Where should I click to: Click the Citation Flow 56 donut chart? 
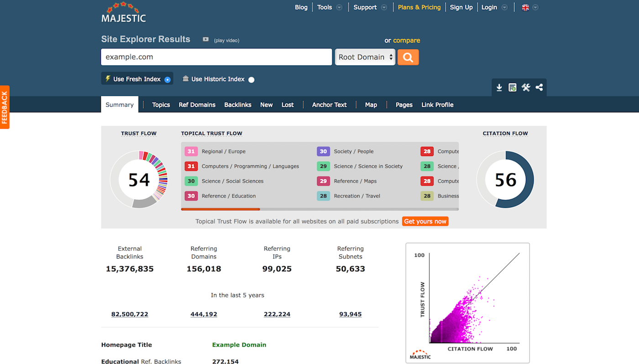tap(505, 180)
